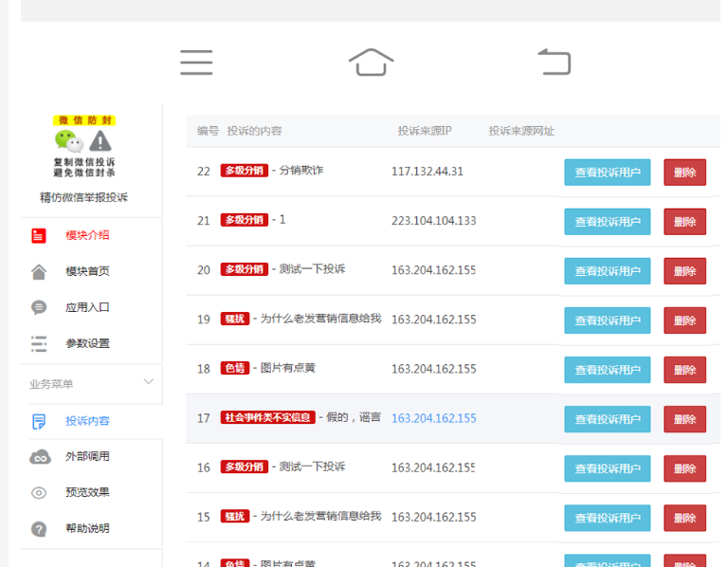Click the 帮助说明 question mark icon
Viewport: 728px width, 567px height.
point(39,529)
